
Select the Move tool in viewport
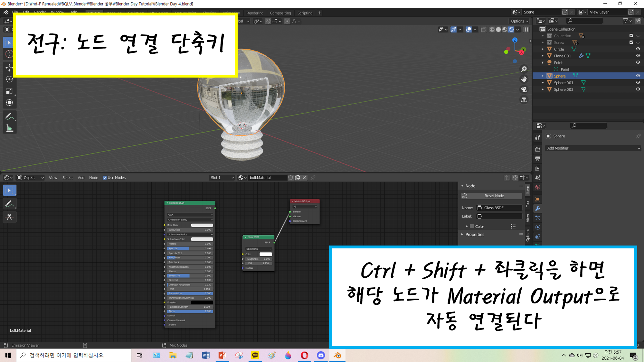click(9, 67)
